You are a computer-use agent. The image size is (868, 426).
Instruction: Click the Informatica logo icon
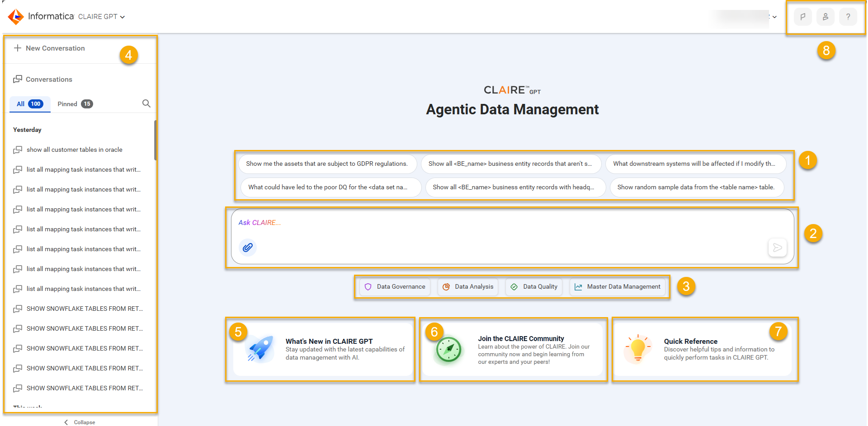click(x=16, y=16)
